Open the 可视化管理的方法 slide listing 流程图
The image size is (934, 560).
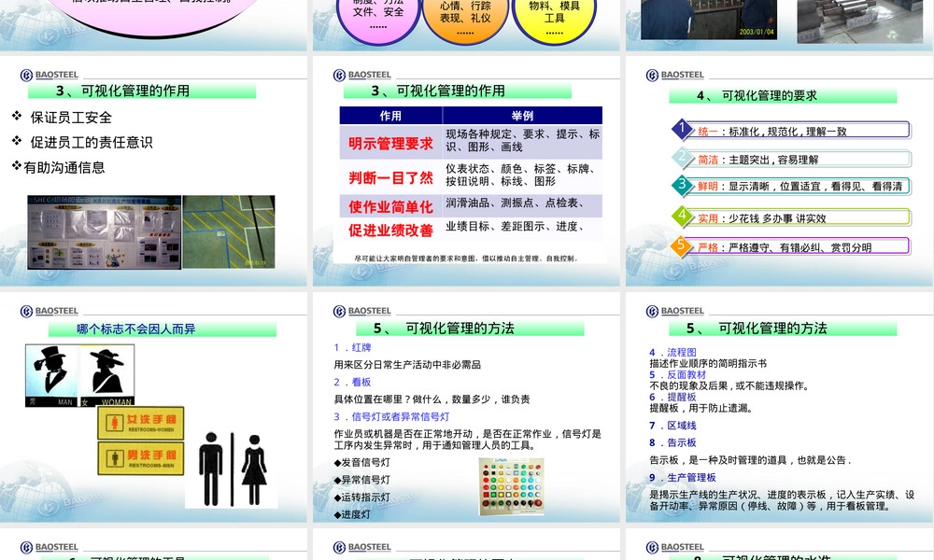[x=780, y=407]
